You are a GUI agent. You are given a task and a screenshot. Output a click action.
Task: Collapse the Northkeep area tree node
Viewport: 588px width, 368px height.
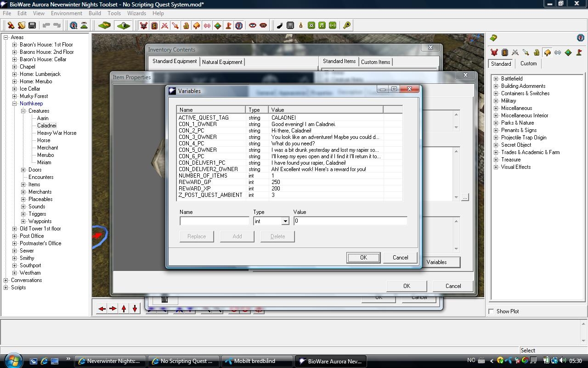coord(14,103)
